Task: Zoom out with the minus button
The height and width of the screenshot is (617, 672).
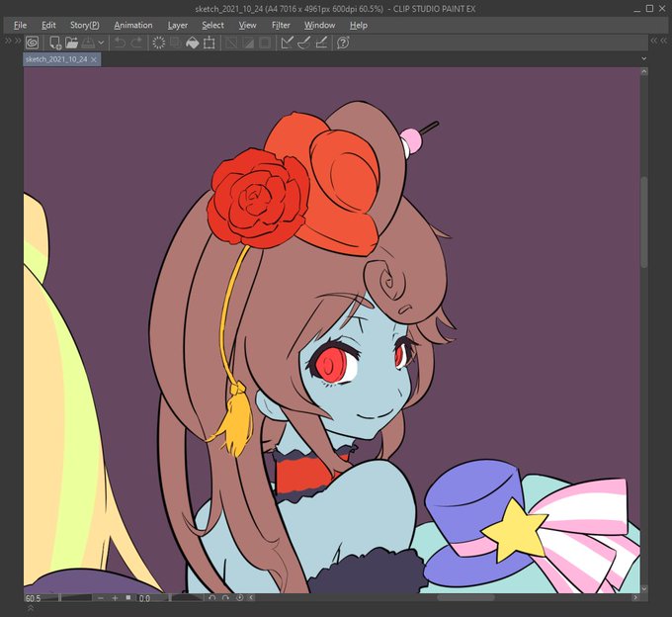Action: pos(100,598)
